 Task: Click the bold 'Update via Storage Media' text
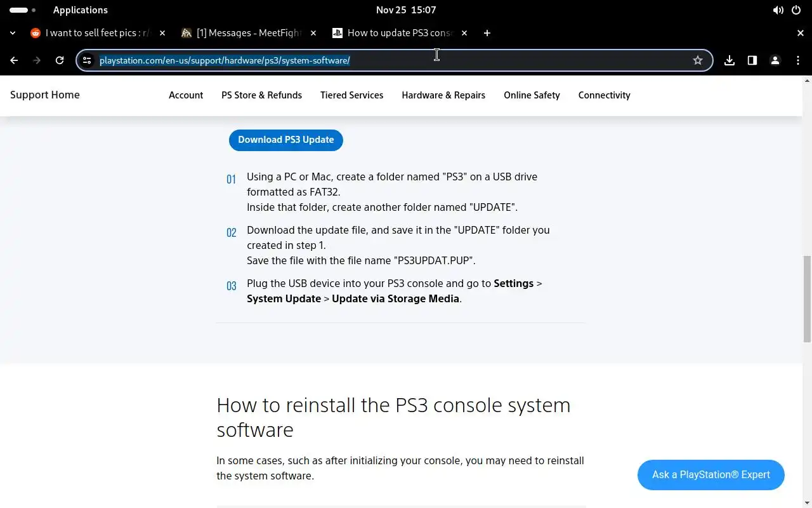coord(395,298)
